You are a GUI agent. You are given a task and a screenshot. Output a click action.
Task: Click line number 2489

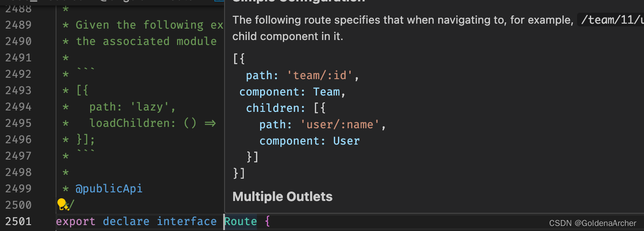tap(18, 25)
